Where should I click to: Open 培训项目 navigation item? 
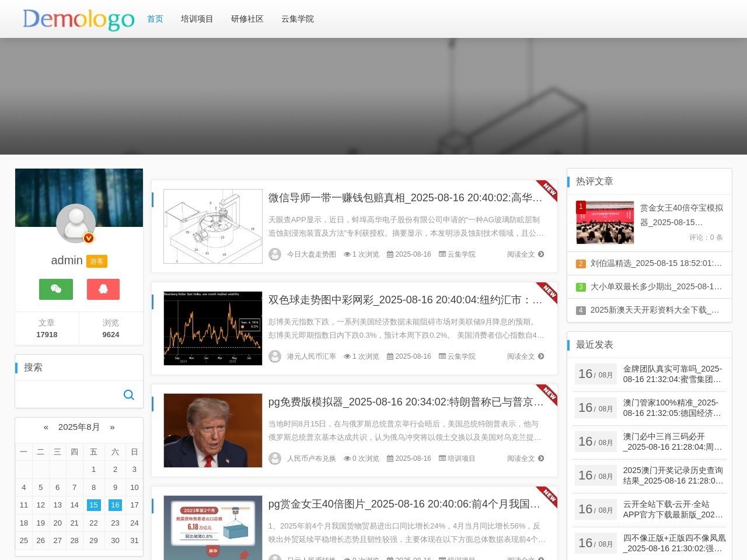[x=197, y=19]
